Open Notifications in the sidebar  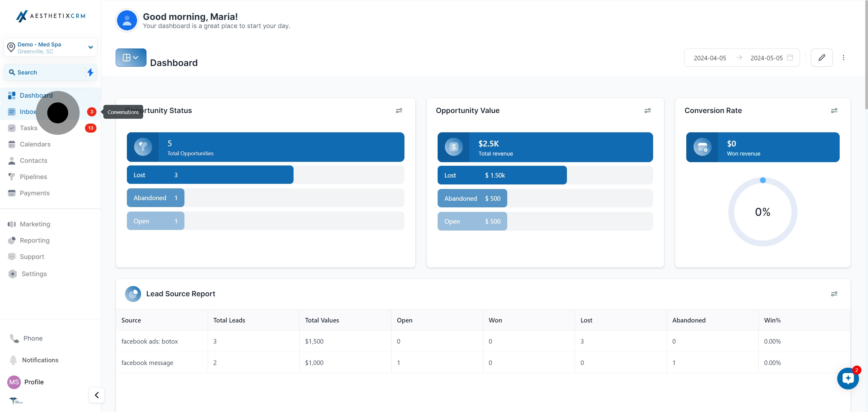pyautogui.click(x=40, y=360)
